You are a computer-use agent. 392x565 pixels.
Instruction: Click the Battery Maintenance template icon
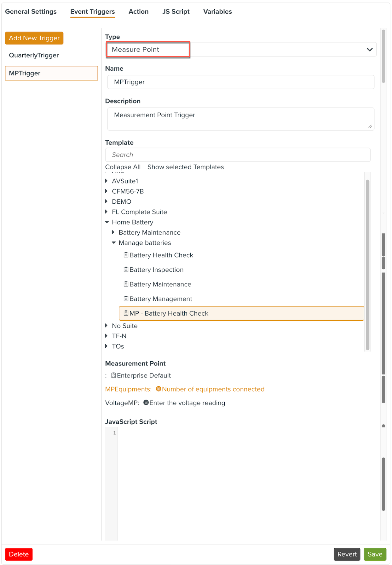[126, 284]
